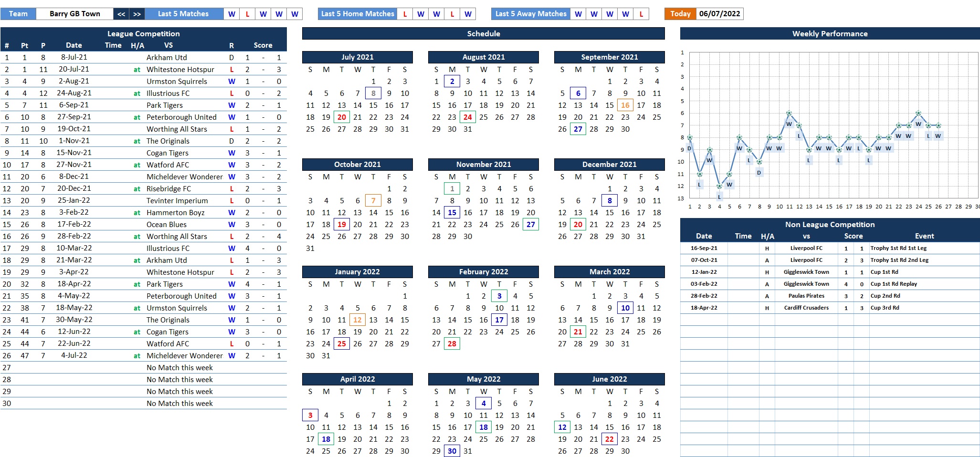The image size is (980, 457).
Task: Click the week 11 peak marker on the chart
Action: (789, 113)
